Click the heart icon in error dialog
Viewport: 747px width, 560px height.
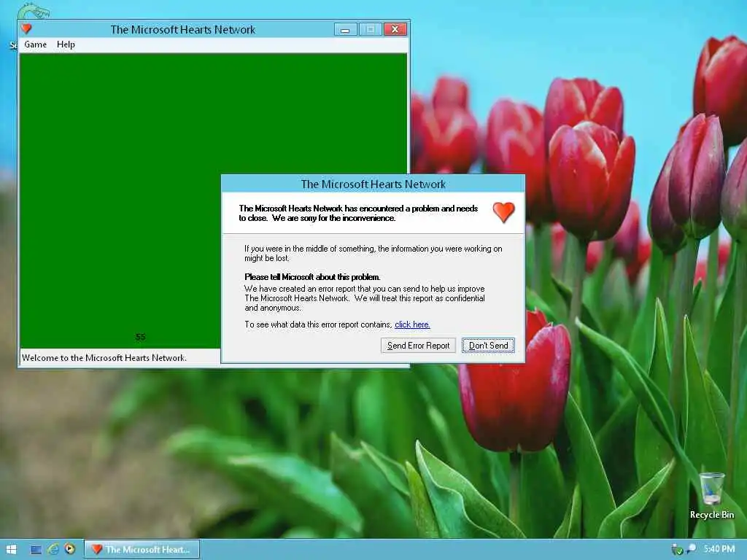[503, 212]
